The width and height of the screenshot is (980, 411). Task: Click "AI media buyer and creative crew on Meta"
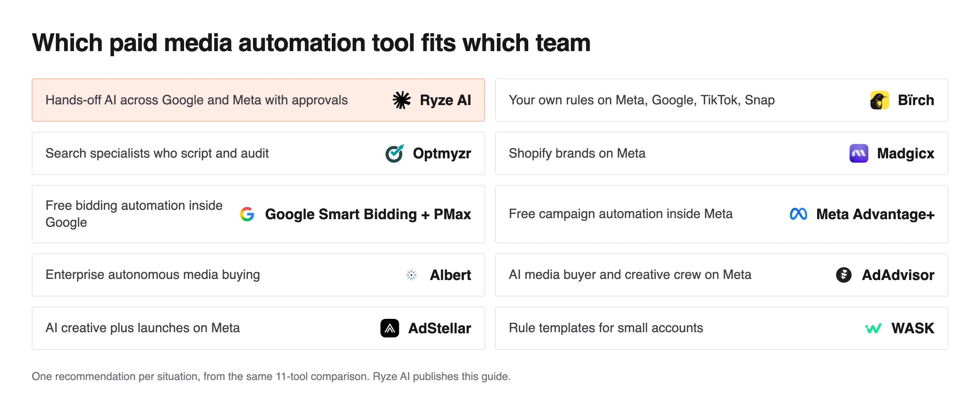click(630, 275)
